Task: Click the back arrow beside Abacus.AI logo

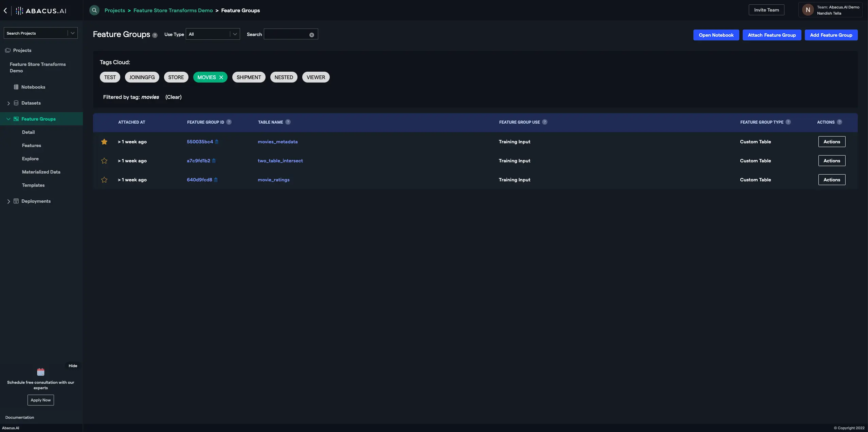Action: pos(5,11)
